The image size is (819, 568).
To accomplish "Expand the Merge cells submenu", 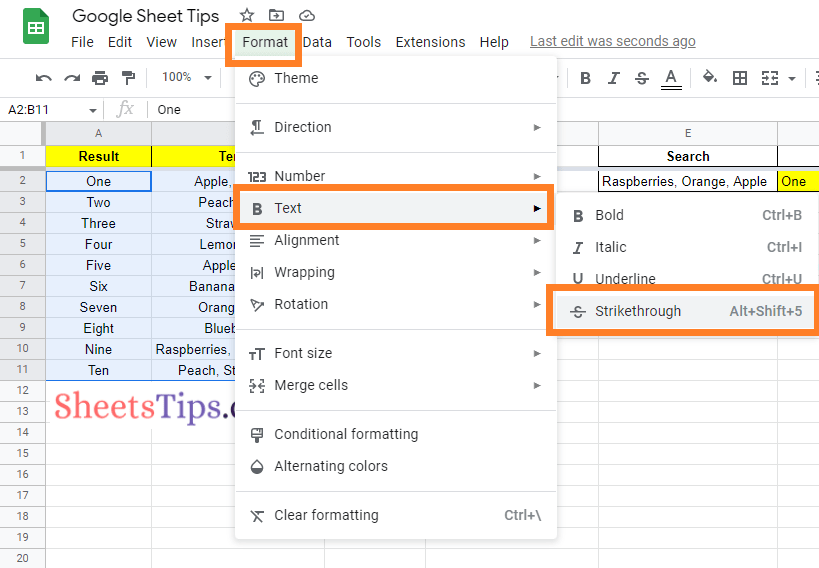I will pyautogui.click(x=396, y=385).
